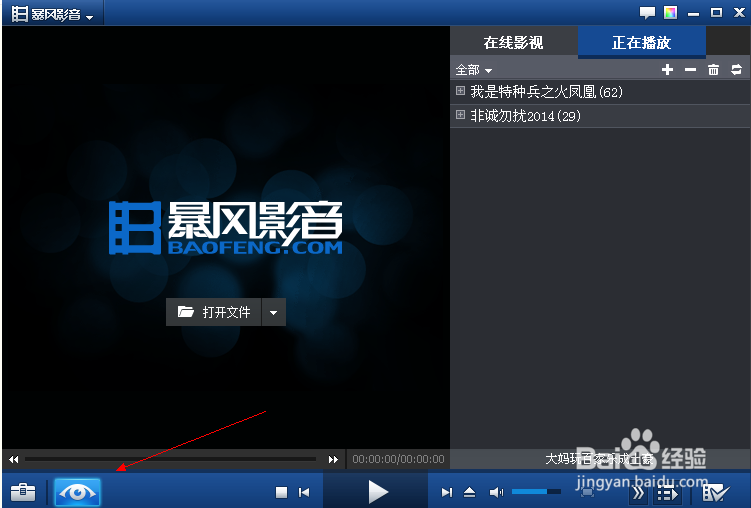Expand 非诚勿扰2014 playlist group

(460, 114)
